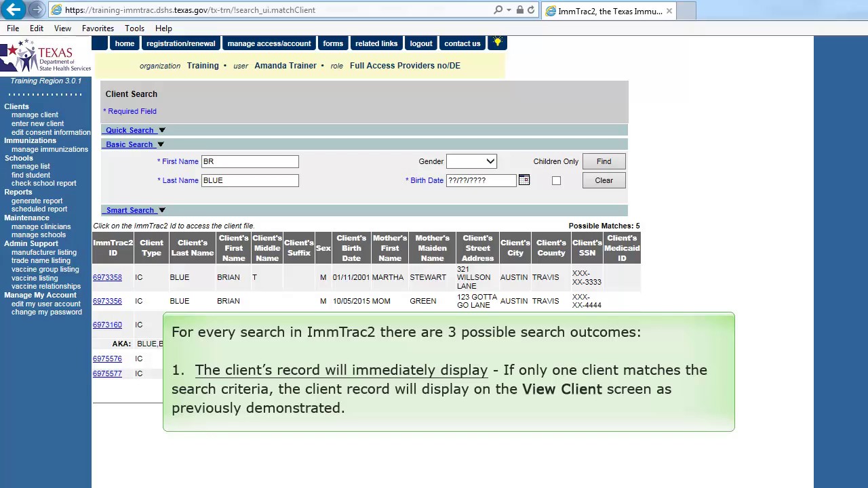Click the search magnifier in address bar
This screenshot has width=868, height=488.
(498, 9)
